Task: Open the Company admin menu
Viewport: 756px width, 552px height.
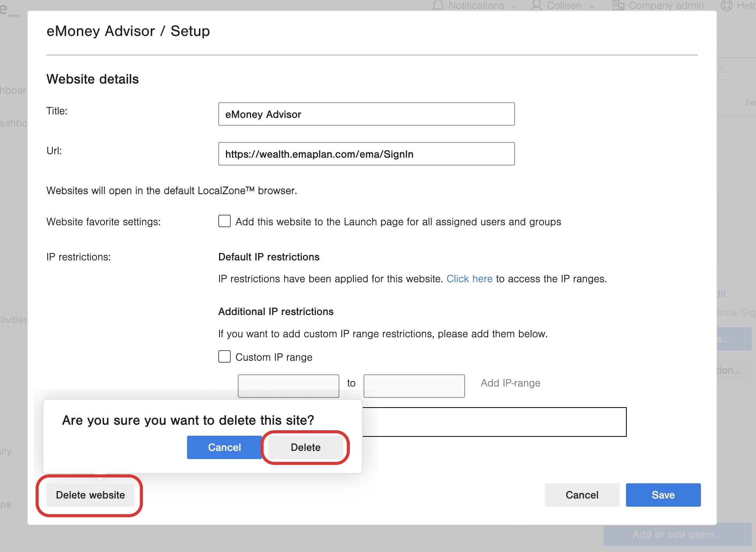Action: (666, 5)
